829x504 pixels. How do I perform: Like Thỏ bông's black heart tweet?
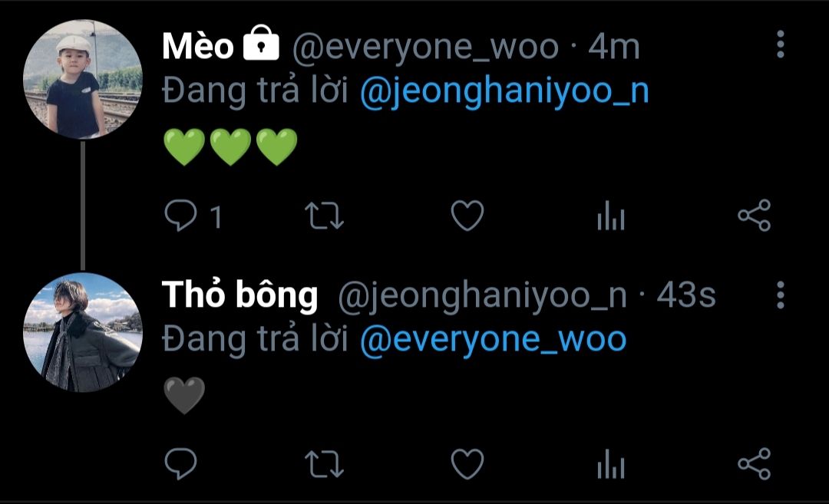click(x=467, y=464)
